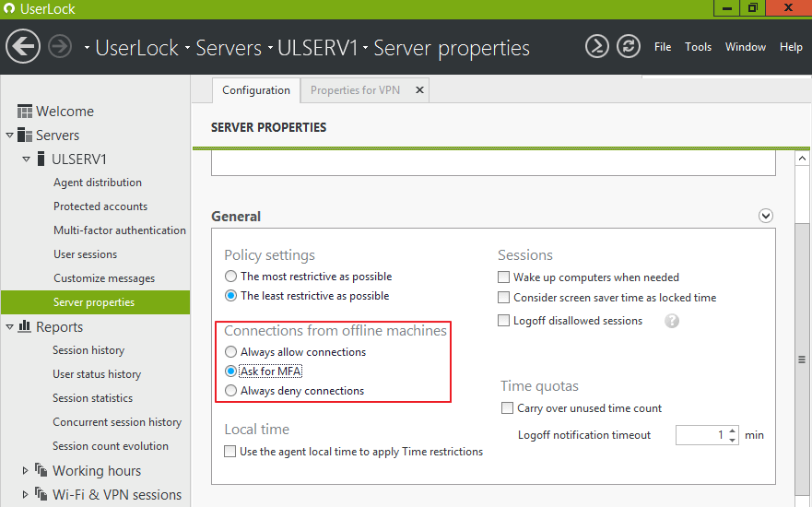Click the Working hours report icon
The height and width of the screenshot is (507, 812).
coord(41,470)
